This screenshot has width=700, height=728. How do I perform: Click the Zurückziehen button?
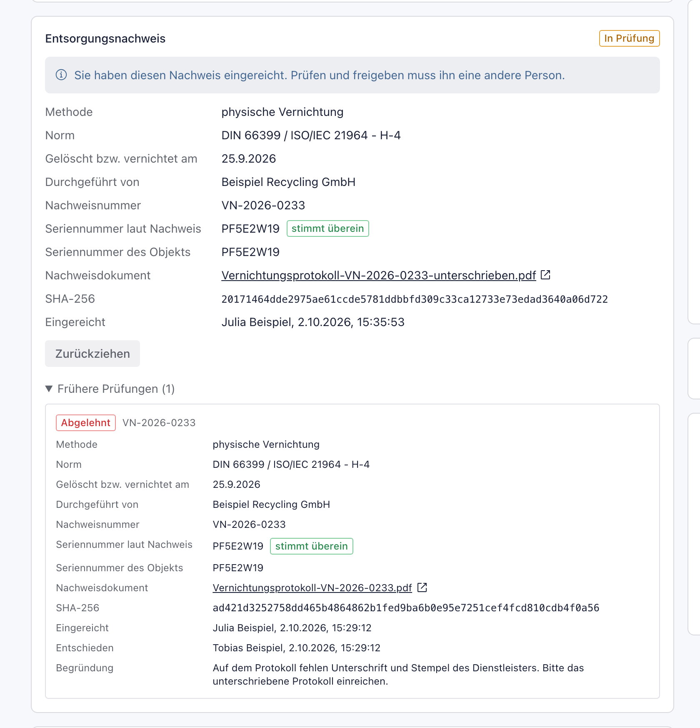pyautogui.click(x=92, y=354)
